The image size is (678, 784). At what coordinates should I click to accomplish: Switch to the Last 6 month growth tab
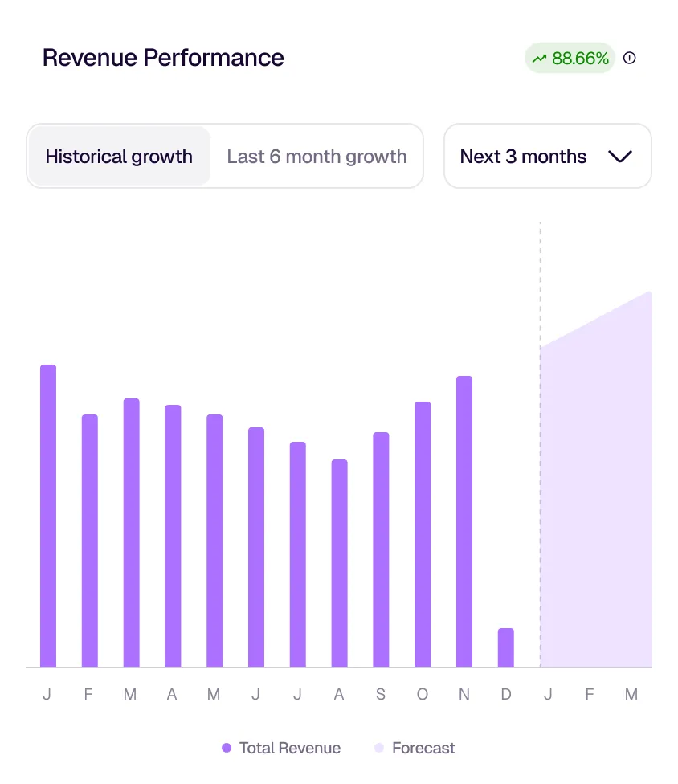[317, 156]
